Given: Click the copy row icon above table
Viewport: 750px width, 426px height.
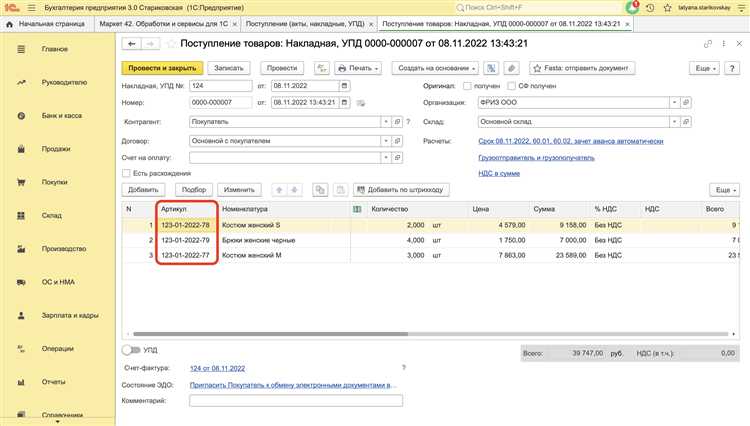Looking at the screenshot, I should point(320,190).
